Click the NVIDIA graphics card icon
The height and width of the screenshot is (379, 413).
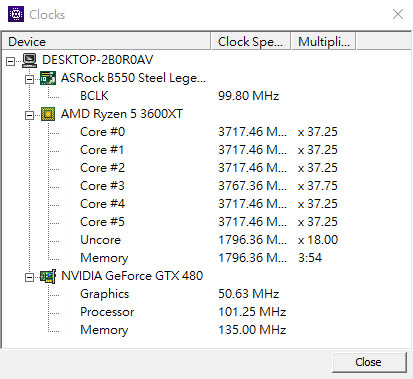48,276
